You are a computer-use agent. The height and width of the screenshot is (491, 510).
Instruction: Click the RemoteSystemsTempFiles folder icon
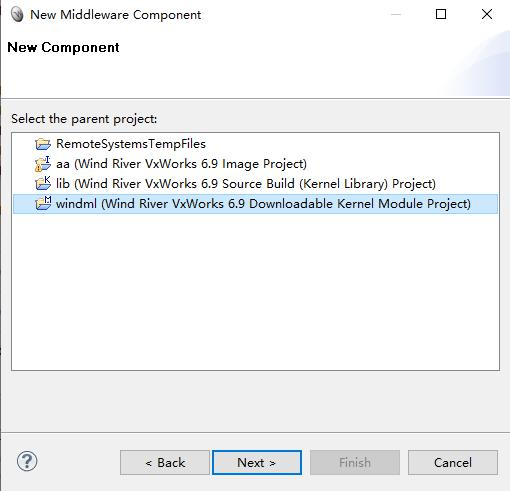click(43, 144)
